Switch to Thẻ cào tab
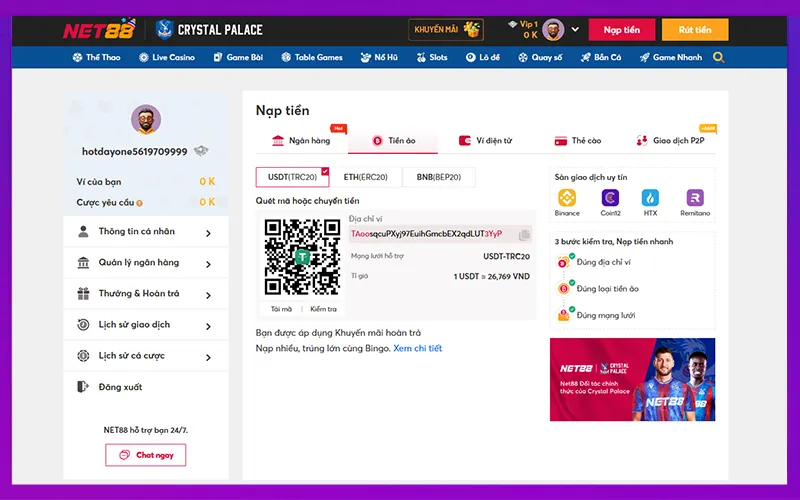 pos(578,140)
